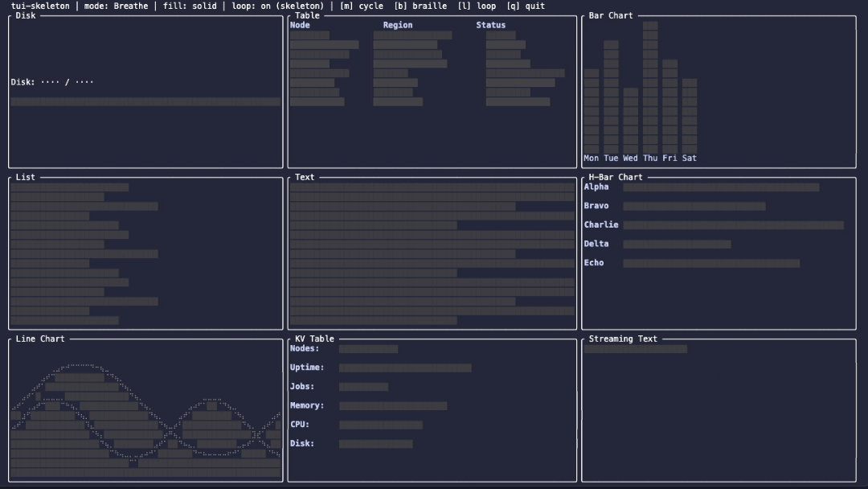
Task: Click the 'Disk: ···· / ····' label
Action: (52, 82)
